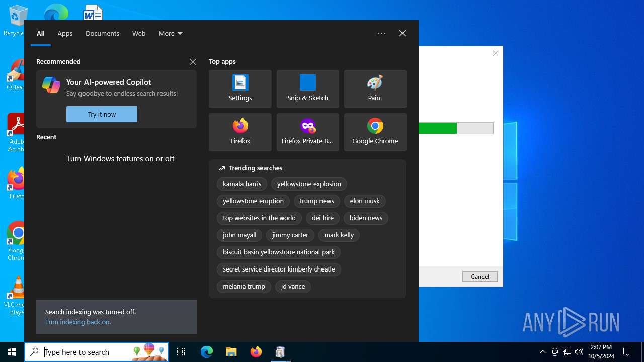Open Firefox Private Browsing tile
The height and width of the screenshot is (362, 644).
click(x=307, y=132)
